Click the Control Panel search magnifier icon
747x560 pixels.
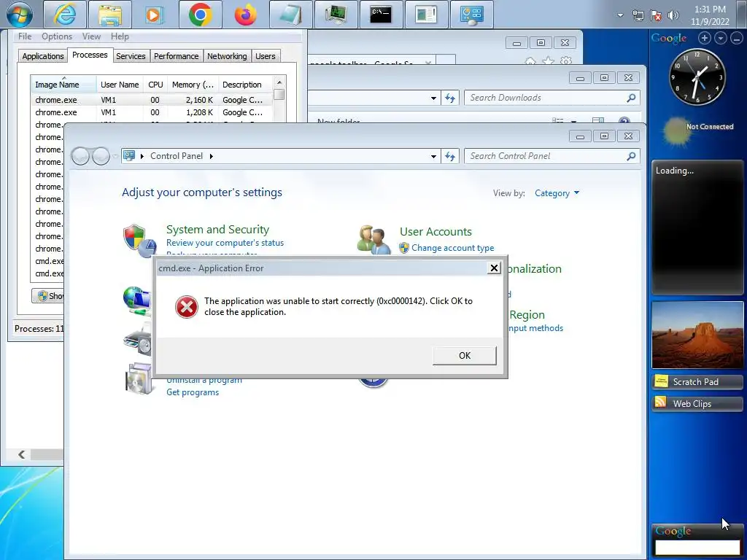pyautogui.click(x=631, y=156)
